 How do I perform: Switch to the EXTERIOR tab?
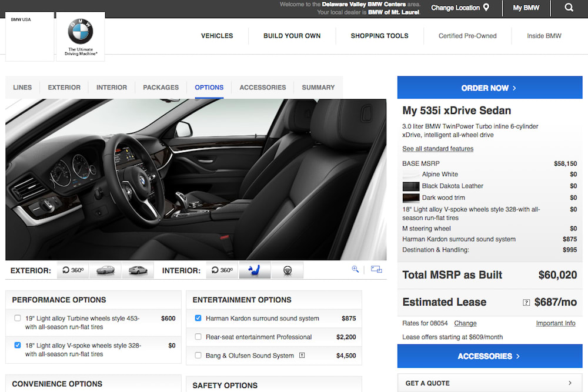64,88
